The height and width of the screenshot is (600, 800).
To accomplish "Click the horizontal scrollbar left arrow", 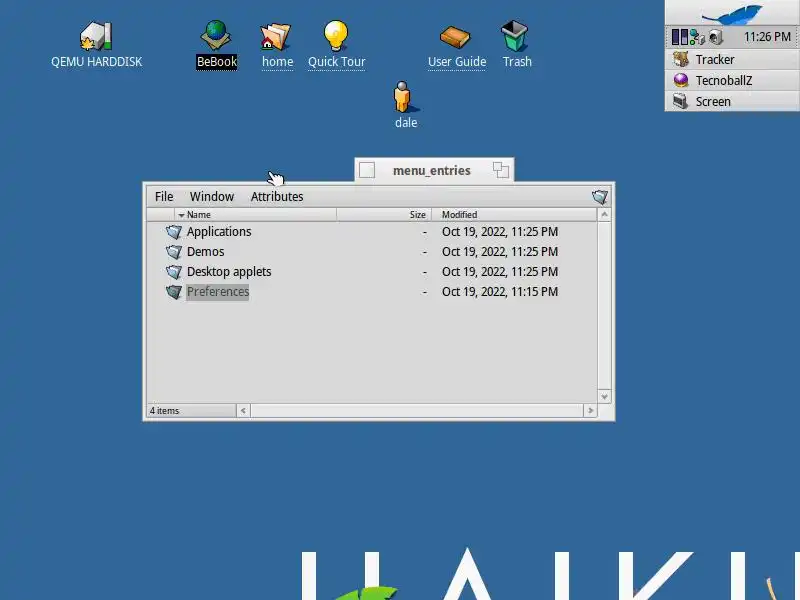I will tap(243, 410).
